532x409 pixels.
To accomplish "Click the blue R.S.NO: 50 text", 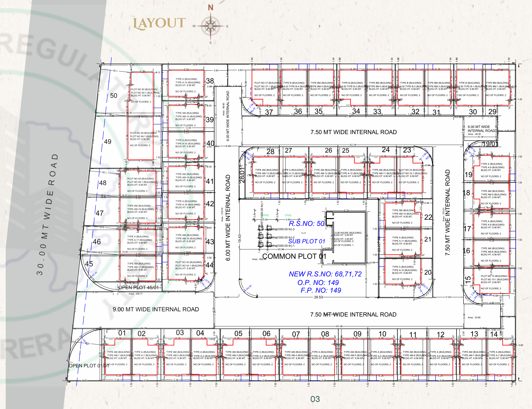I will pyautogui.click(x=307, y=223).
